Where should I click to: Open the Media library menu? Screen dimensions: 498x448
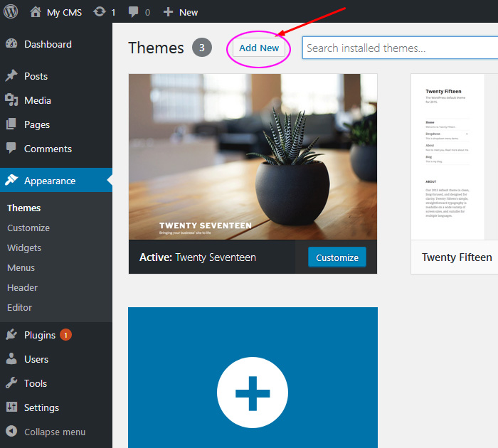click(38, 100)
